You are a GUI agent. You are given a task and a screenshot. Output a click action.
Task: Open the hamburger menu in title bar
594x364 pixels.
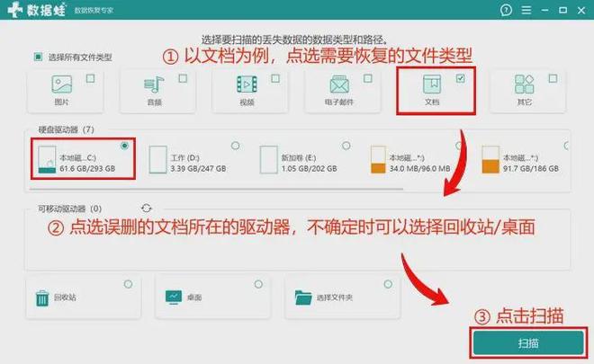526,10
